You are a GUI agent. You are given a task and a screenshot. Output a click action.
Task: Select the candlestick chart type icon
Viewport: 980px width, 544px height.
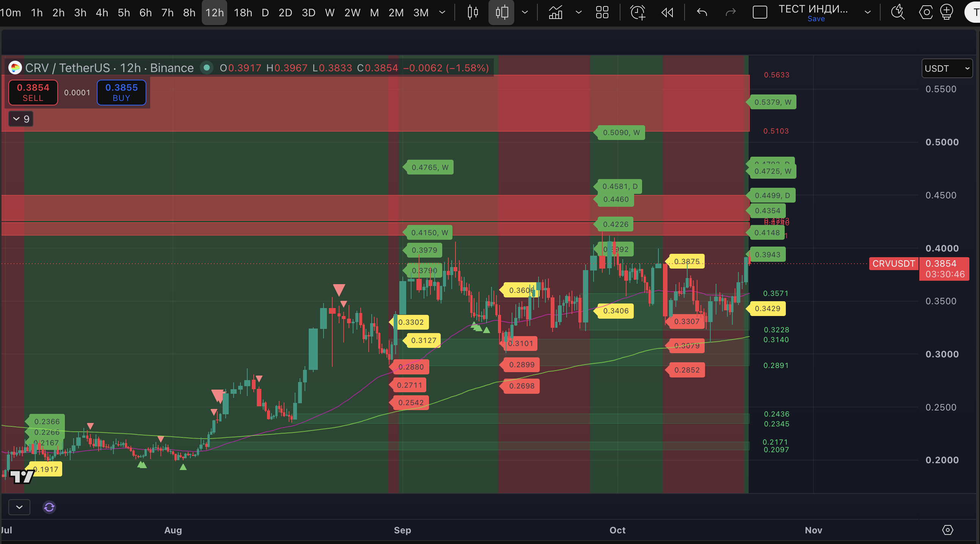coord(473,13)
